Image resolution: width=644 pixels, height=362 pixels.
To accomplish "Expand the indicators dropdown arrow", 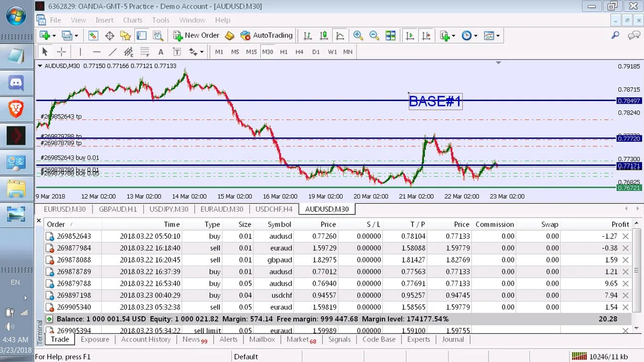I will point(453,36).
